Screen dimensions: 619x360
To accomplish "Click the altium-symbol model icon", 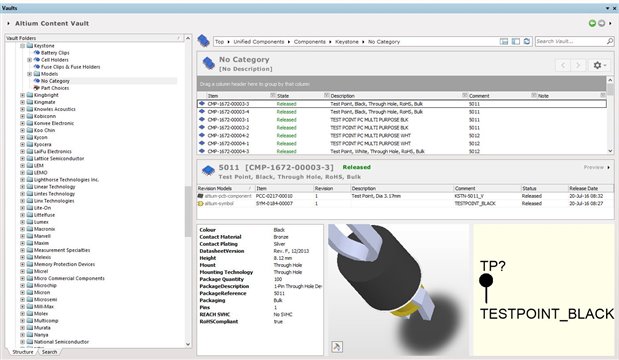I will (201, 204).
